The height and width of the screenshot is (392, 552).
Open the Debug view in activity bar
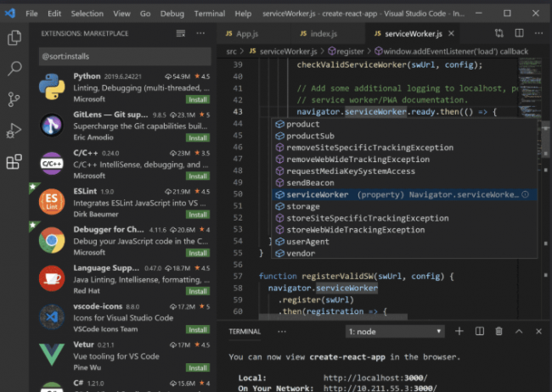(14, 131)
